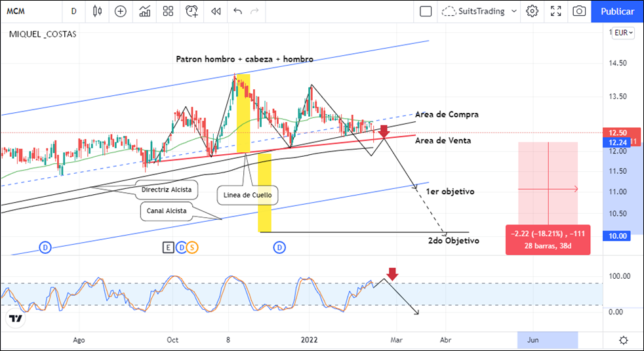The width and height of the screenshot is (644, 351).
Task: Expand the EUR currency dropdown
Action: pos(623,33)
